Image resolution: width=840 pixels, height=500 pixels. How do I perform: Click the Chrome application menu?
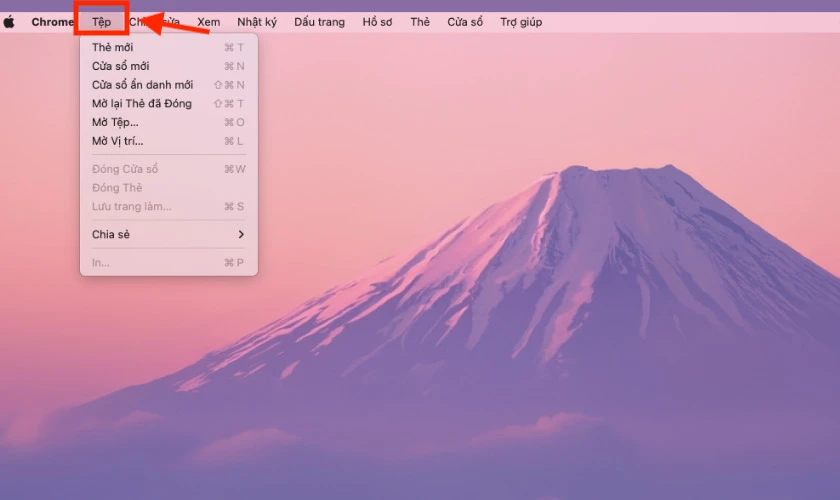(x=52, y=22)
